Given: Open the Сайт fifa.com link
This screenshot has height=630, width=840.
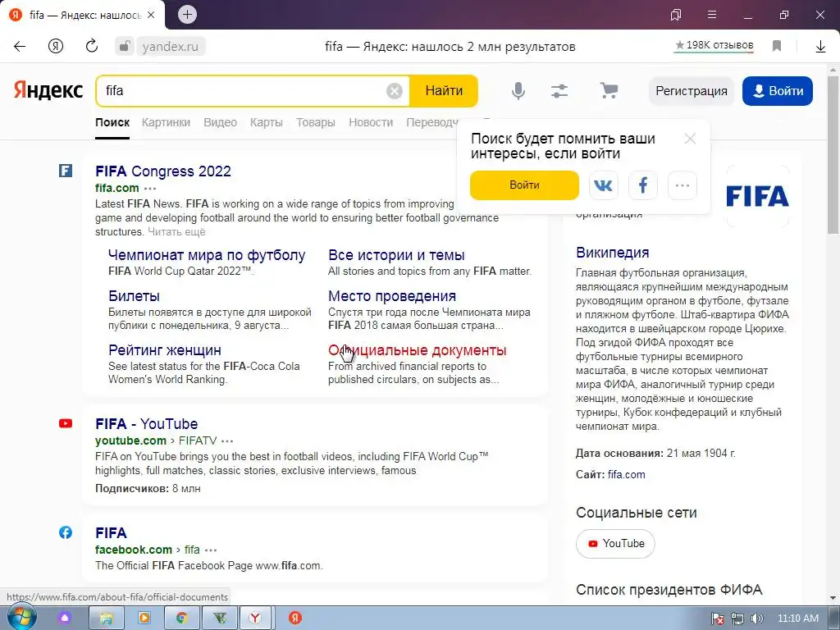Looking at the screenshot, I should coord(626,475).
